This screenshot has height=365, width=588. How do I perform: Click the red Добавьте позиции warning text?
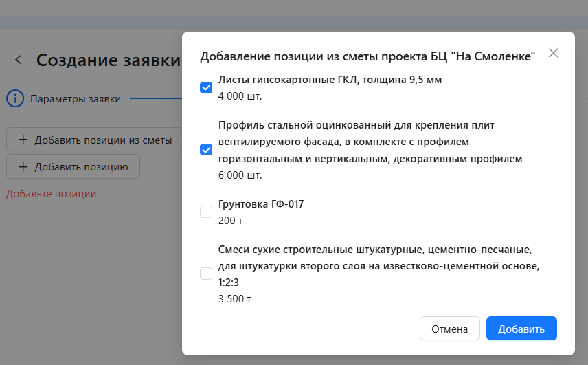(51, 194)
